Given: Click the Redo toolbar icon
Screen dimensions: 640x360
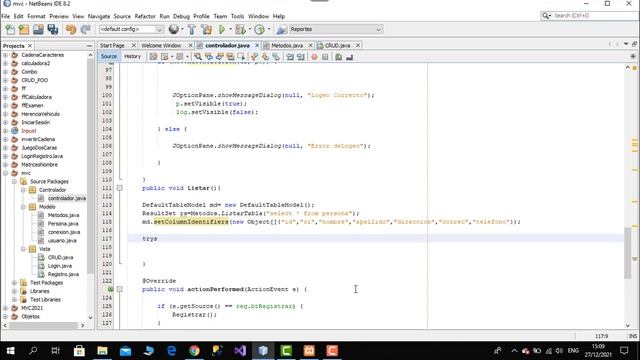Looking at the screenshot, I should [x=85, y=29].
